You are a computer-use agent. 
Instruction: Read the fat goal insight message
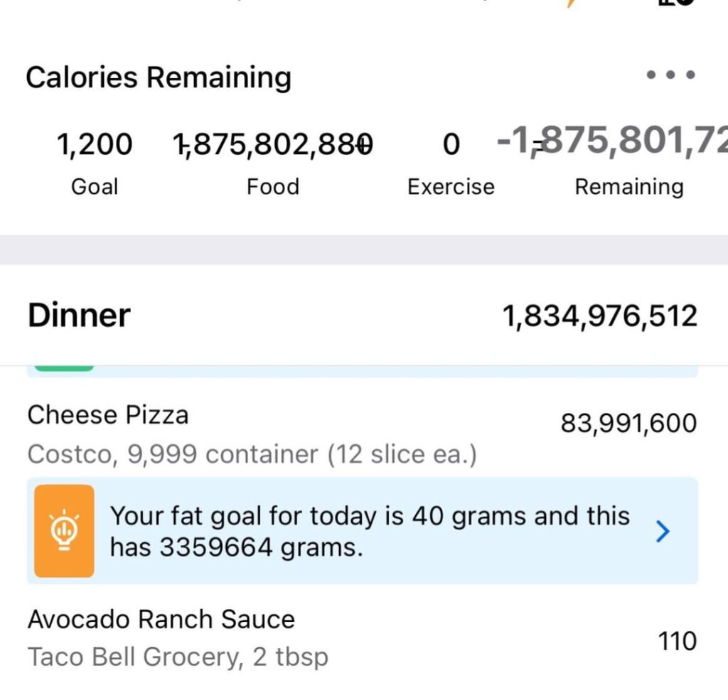[370, 531]
